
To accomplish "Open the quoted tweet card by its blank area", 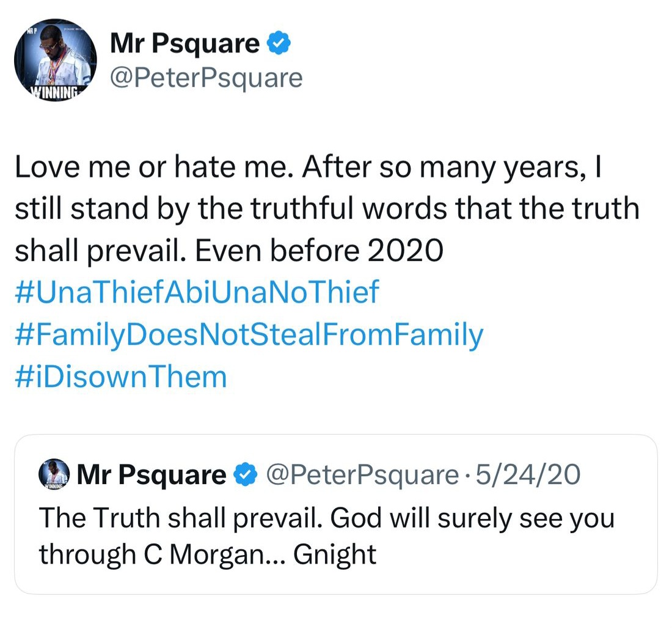I will 519,562.
